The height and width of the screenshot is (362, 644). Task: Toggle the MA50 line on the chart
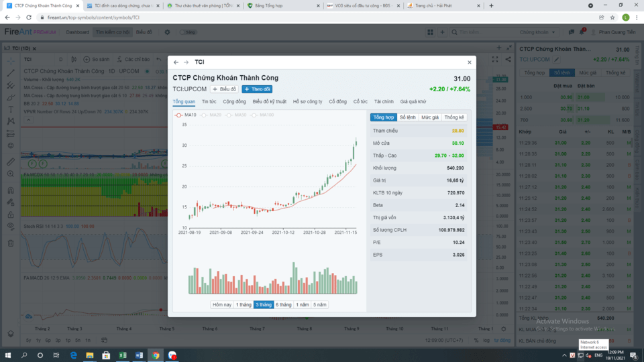(236, 115)
